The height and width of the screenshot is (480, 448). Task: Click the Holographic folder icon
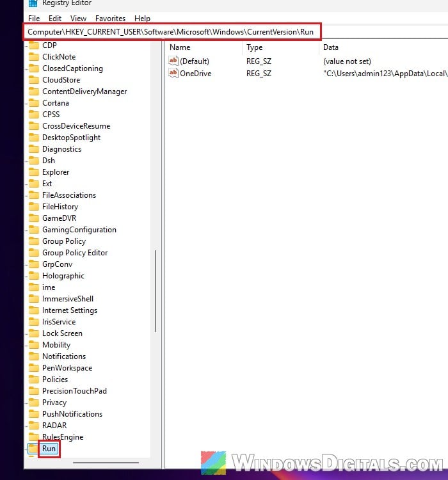click(34, 276)
